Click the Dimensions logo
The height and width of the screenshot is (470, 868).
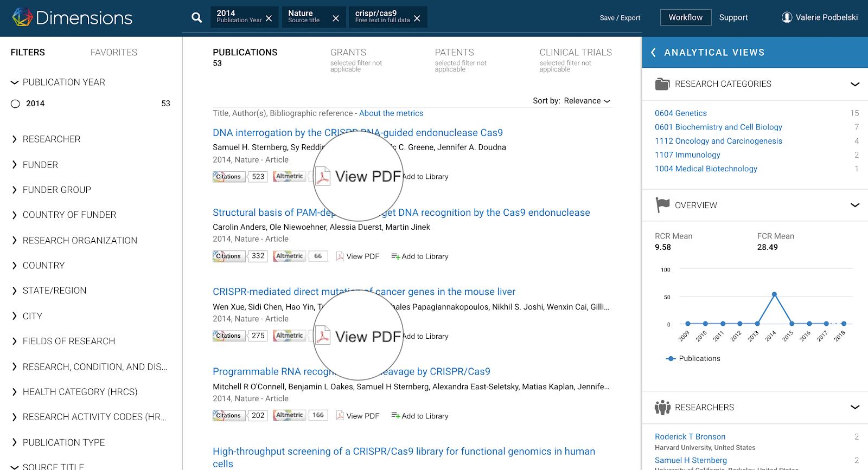72,17
